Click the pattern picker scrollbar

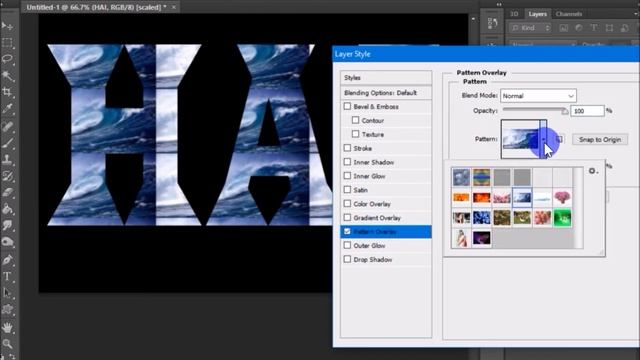pos(578,207)
